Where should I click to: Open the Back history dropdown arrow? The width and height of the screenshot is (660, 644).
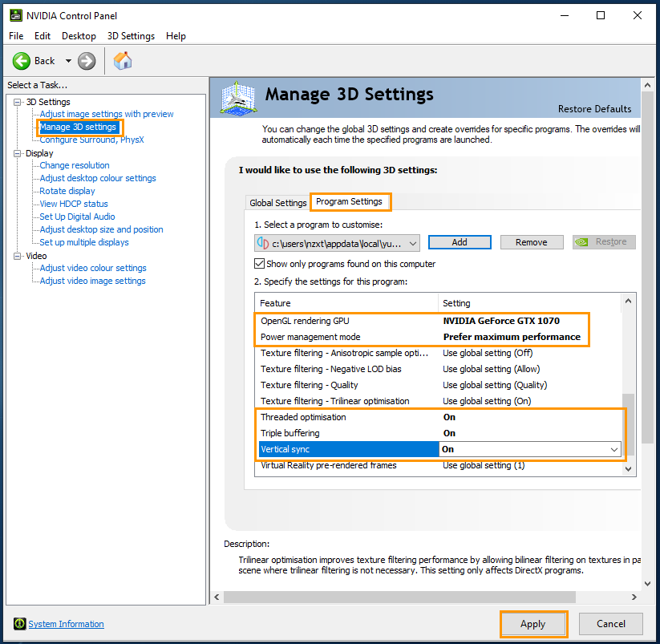(68, 61)
